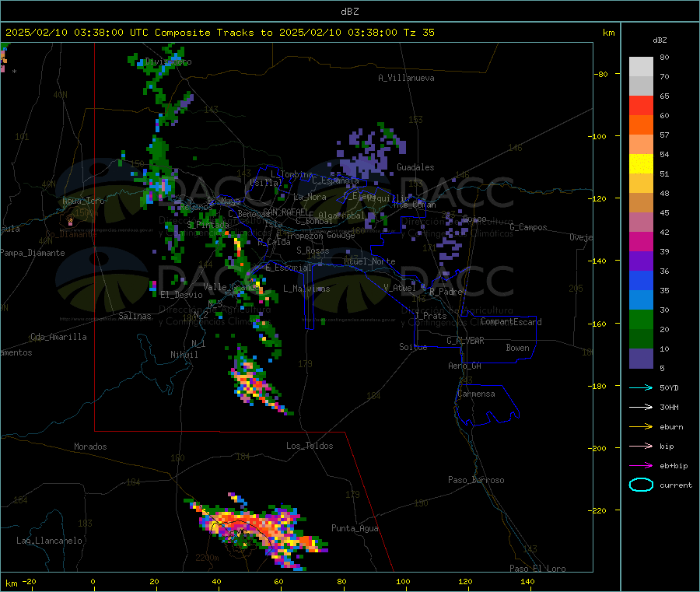Click the SAN_RAFAEL map label
The height and width of the screenshot is (592, 700).
[x=285, y=212]
